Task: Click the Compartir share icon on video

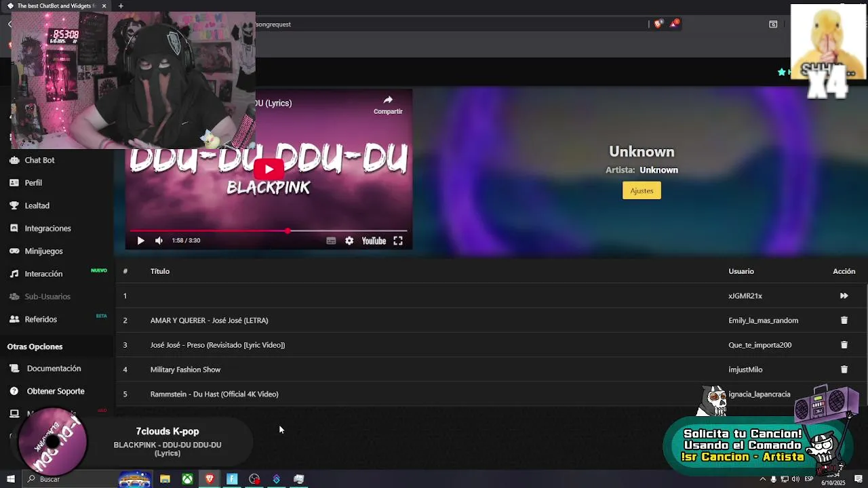Action: pyautogui.click(x=388, y=100)
